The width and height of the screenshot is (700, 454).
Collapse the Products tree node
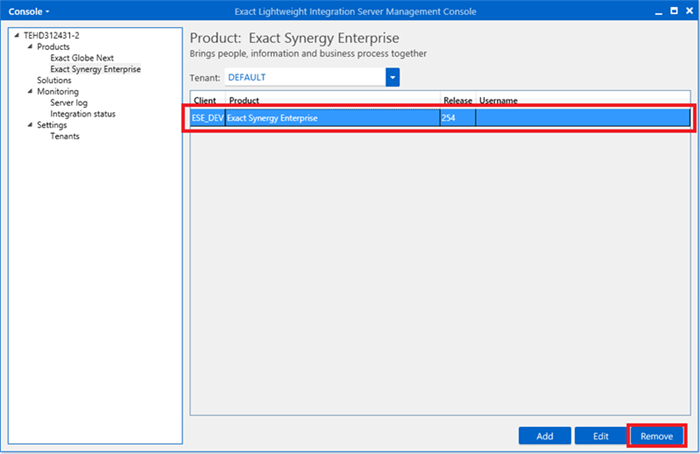30,46
